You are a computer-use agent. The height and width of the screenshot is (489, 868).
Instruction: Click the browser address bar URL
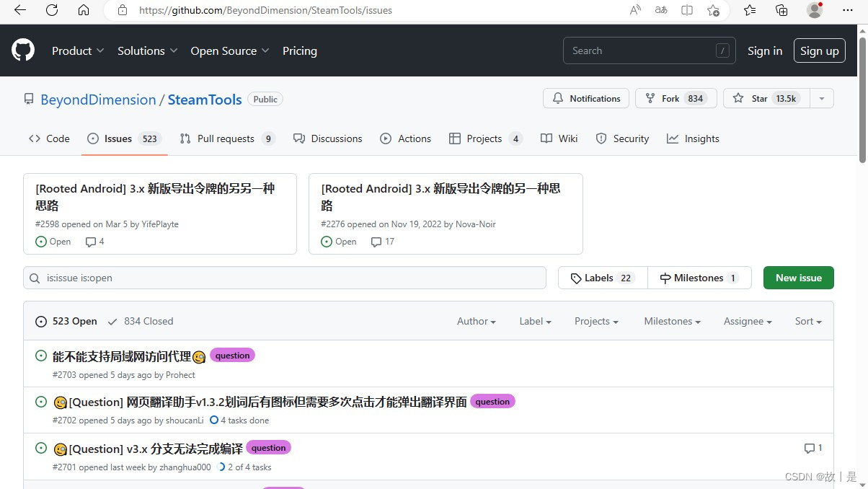tap(266, 10)
